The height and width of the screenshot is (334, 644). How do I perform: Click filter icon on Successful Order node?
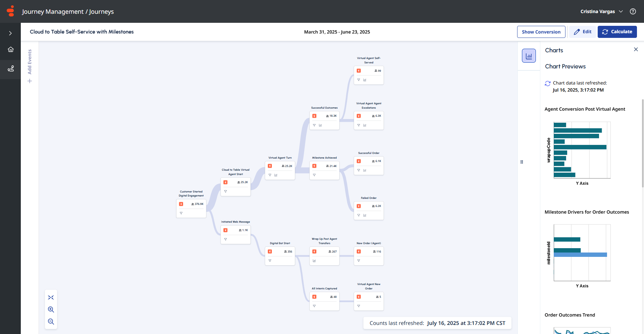(x=359, y=170)
